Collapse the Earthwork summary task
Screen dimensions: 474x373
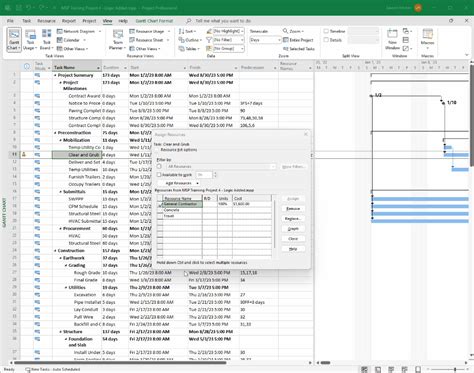(61, 258)
